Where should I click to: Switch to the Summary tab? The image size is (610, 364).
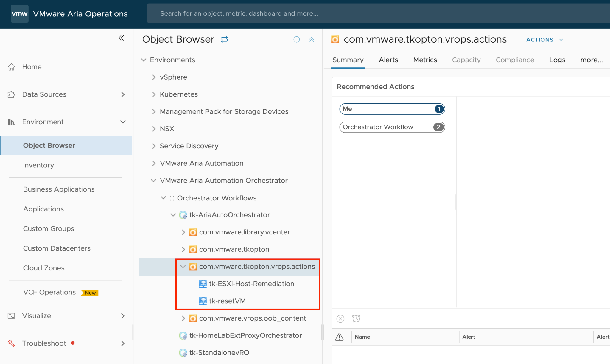(348, 60)
